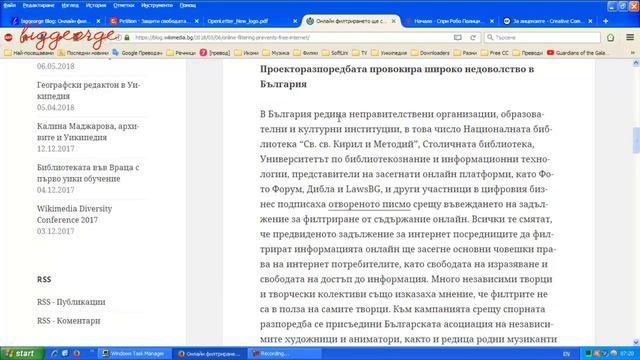Click the Adblock Plus icon
Viewport: 640px width, 360px height.
[8, 38]
